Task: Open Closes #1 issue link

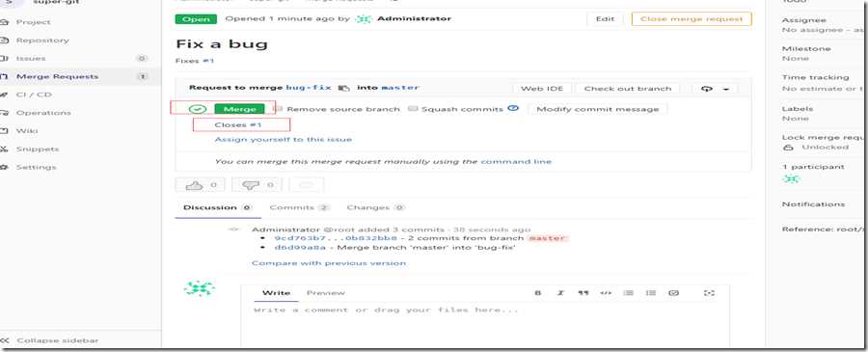Action: (x=256, y=125)
